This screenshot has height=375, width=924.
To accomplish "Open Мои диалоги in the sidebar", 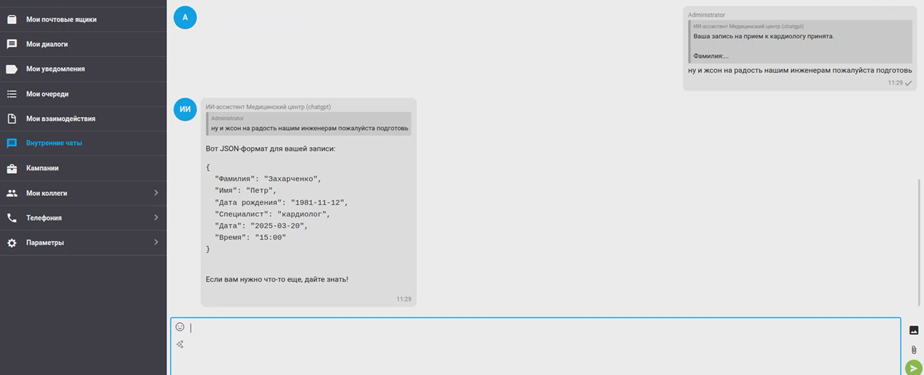I will 83,44.
